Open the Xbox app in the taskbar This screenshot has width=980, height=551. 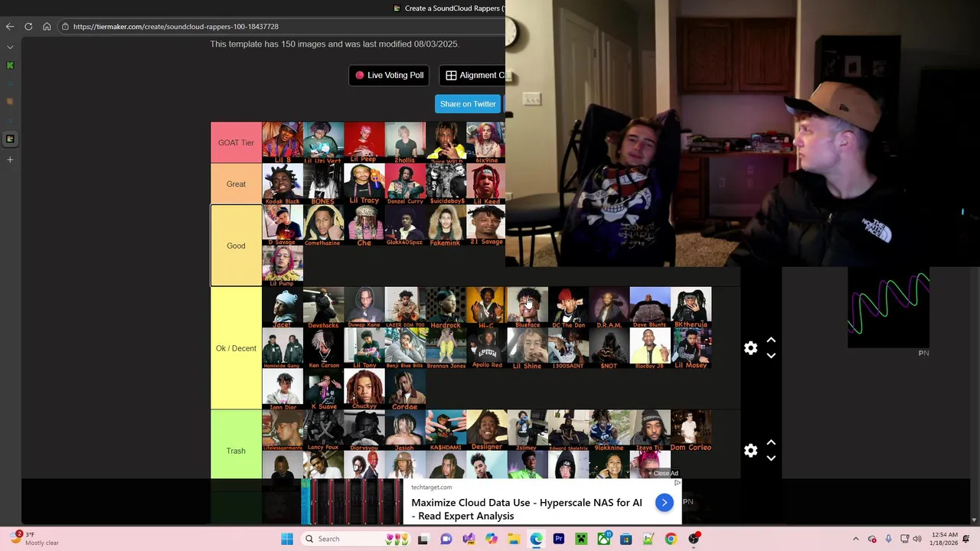pyautogui.click(x=603, y=539)
